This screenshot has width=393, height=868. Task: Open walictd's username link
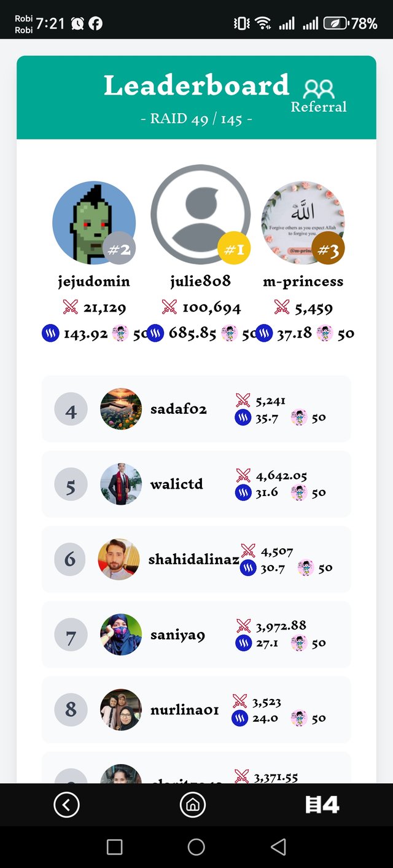click(177, 484)
